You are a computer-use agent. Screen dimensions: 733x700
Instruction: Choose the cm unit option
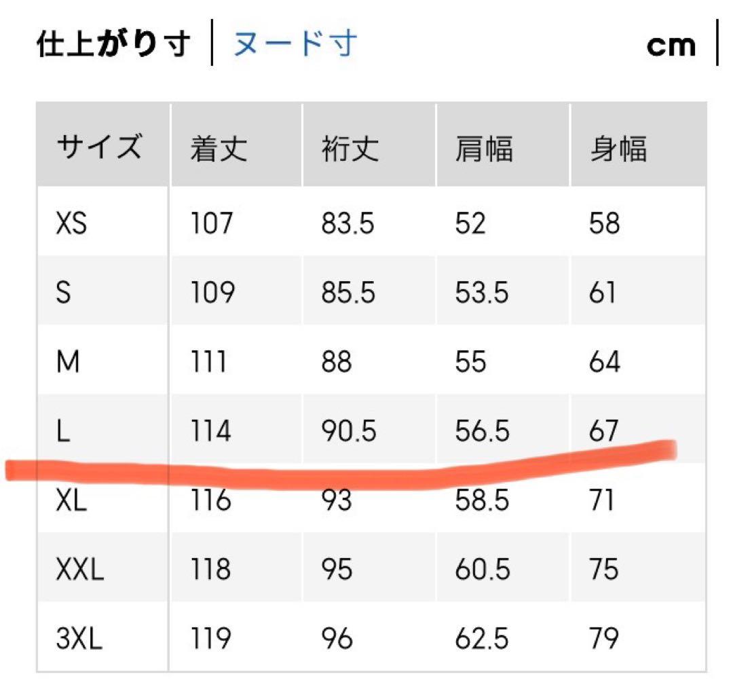(x=671, y=45)
